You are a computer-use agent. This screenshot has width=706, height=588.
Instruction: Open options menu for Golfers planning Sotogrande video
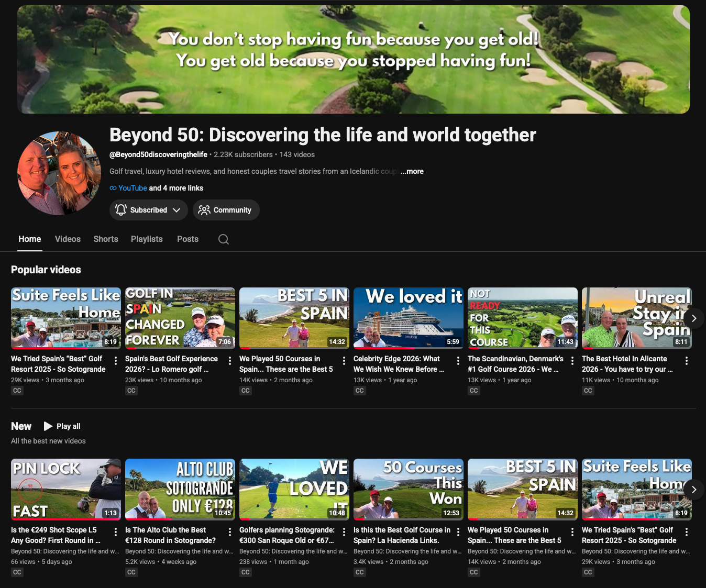point(344,532)
